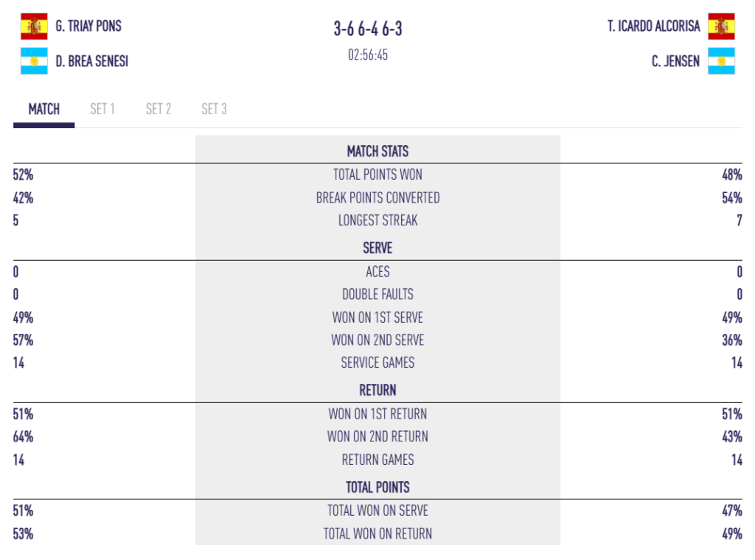
Task: Open the SET 2 statistics tab
Action: (x=159, y=109)
